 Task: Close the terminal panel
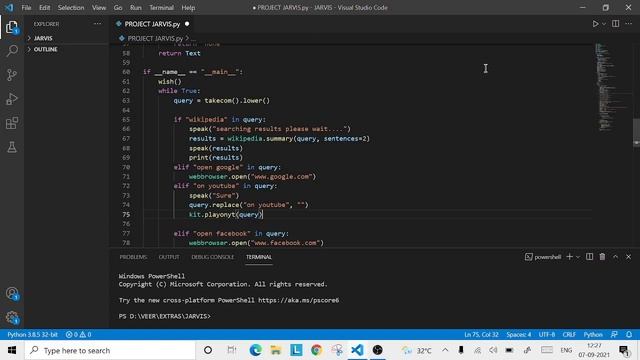click(x=629, y=257)
